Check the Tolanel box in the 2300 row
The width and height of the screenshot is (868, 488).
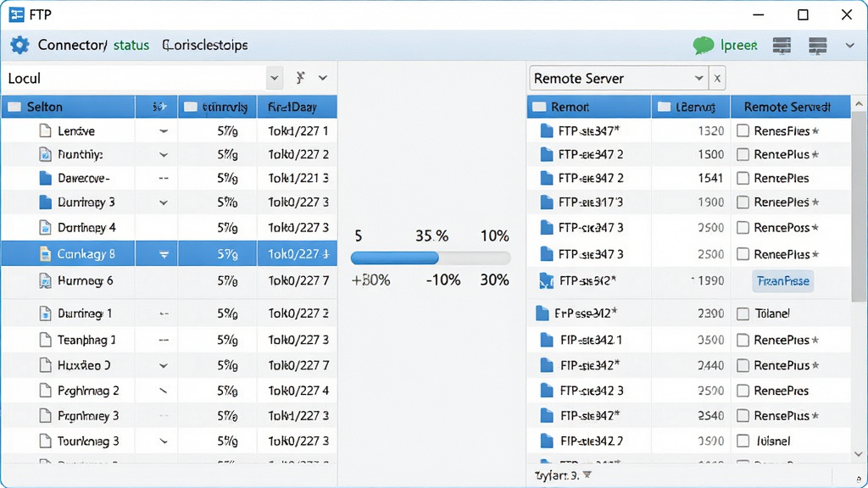point(743,313)
